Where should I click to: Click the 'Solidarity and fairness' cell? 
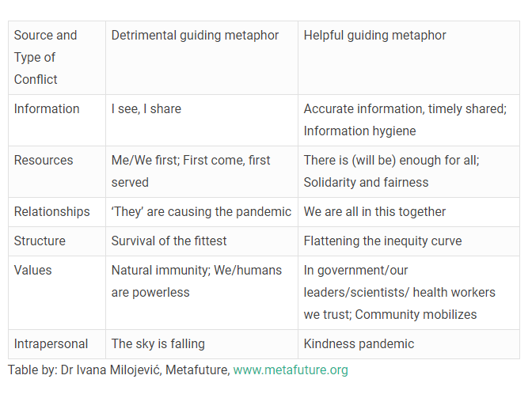pyautogui.click(x=366, y=182)
